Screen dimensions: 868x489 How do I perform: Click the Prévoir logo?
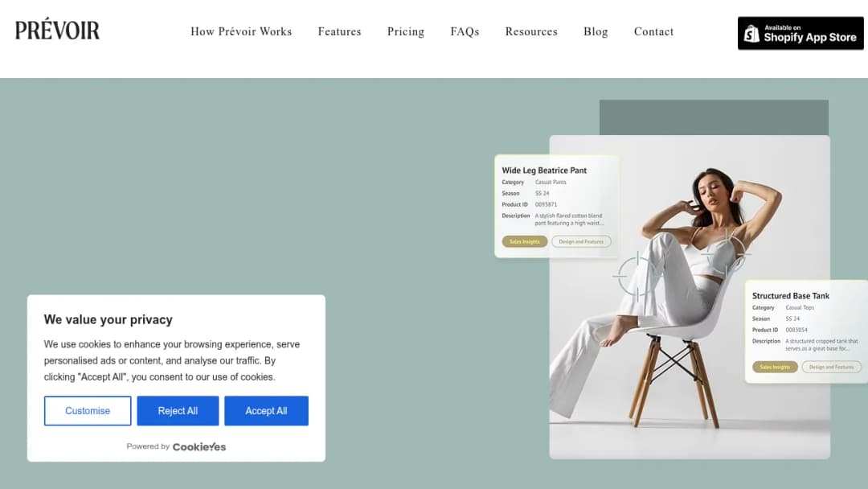coord(58,29)
